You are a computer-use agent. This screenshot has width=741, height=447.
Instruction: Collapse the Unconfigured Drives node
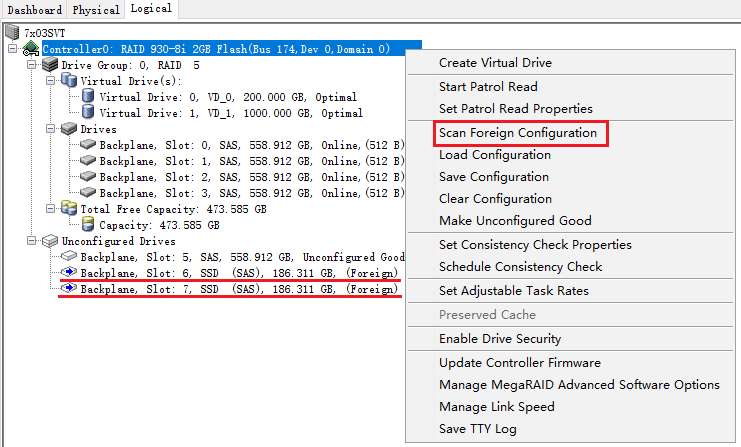[32, 241]
